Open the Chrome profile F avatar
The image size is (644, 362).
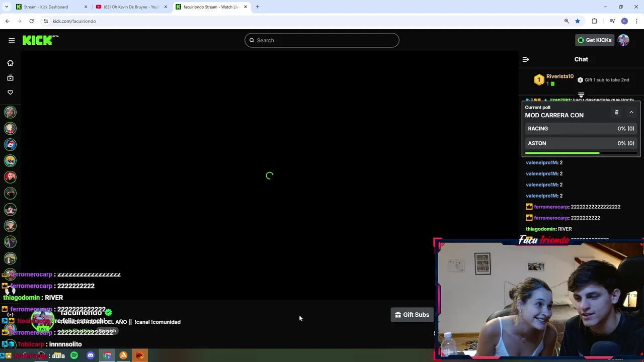pyautogui.click(x=624, y=21)
